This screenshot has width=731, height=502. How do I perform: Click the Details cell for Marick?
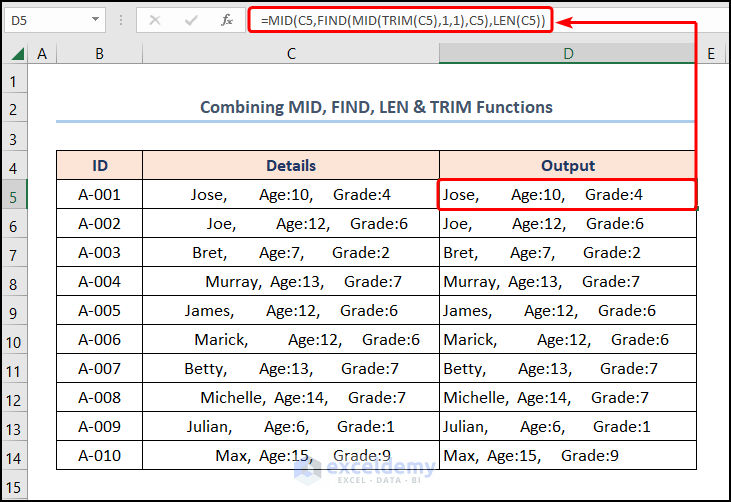coord(291,339)
